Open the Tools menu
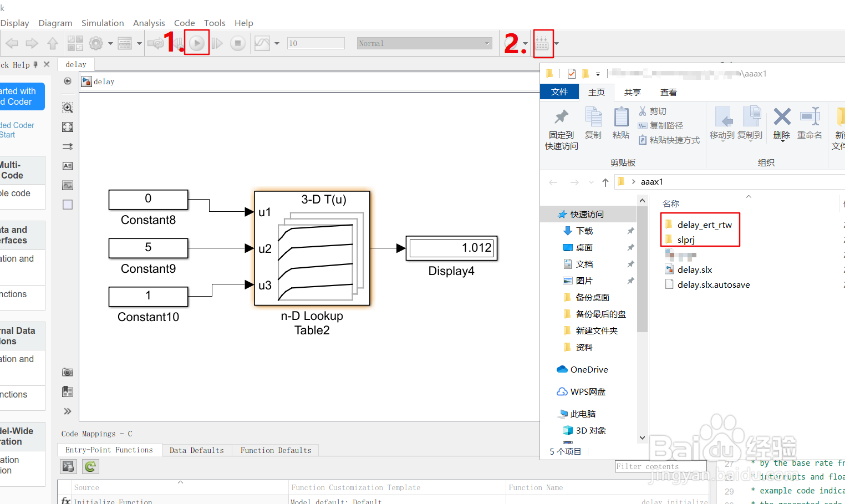This screenshot has width=845, height=504. pyautogui.click(x=215, y=23)
